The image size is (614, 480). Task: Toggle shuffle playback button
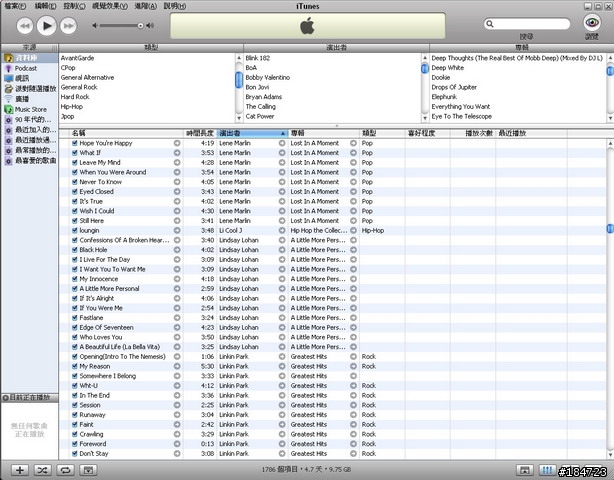pyautogui.click(x=42, y=470)
